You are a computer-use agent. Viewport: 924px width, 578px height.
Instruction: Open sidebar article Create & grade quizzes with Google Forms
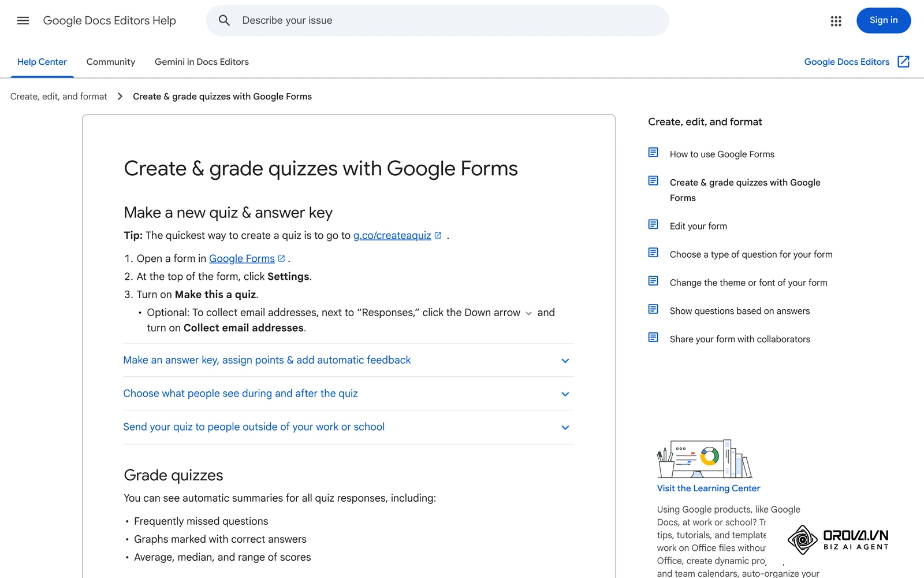point(745,190)
